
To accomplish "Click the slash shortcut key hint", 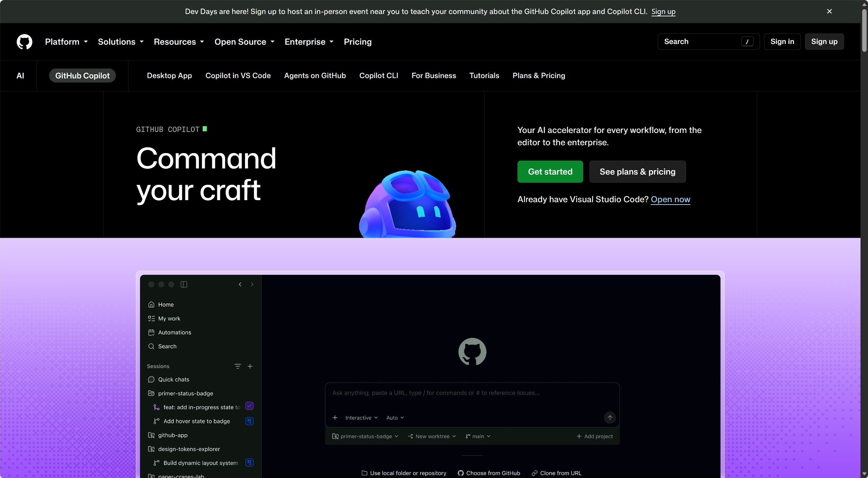I will coord(747,42).
